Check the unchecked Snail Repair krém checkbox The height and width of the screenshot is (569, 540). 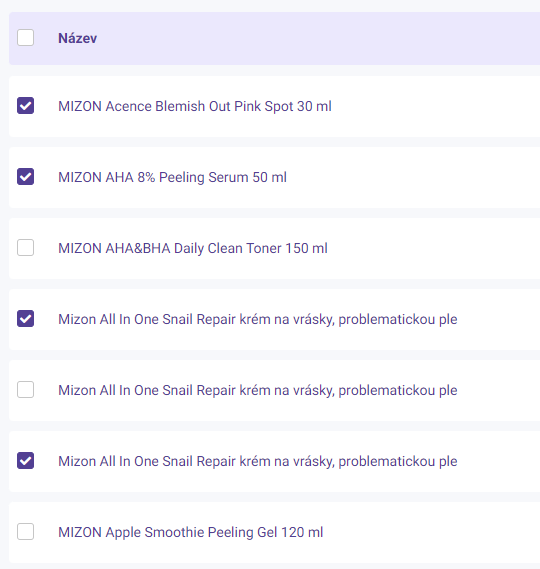point(25,390)
